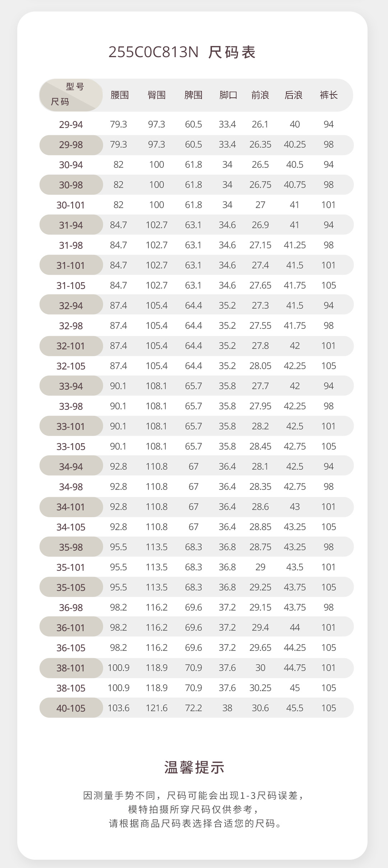Click the 103.6 waist value cell

point(119,708)
